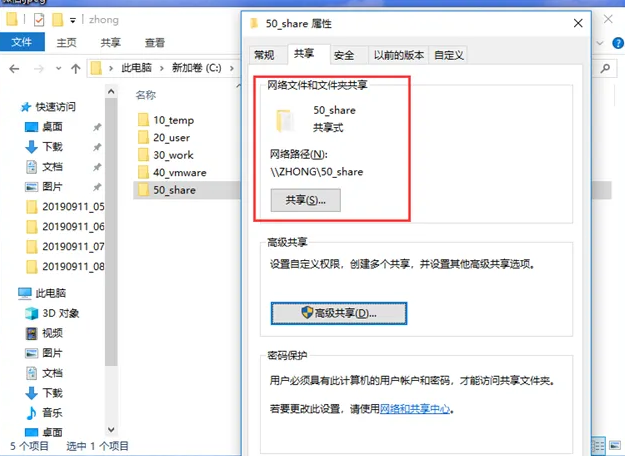Open 桌面 under 快速访问
This screenshot has height=456, width=625.
point(52,127)
